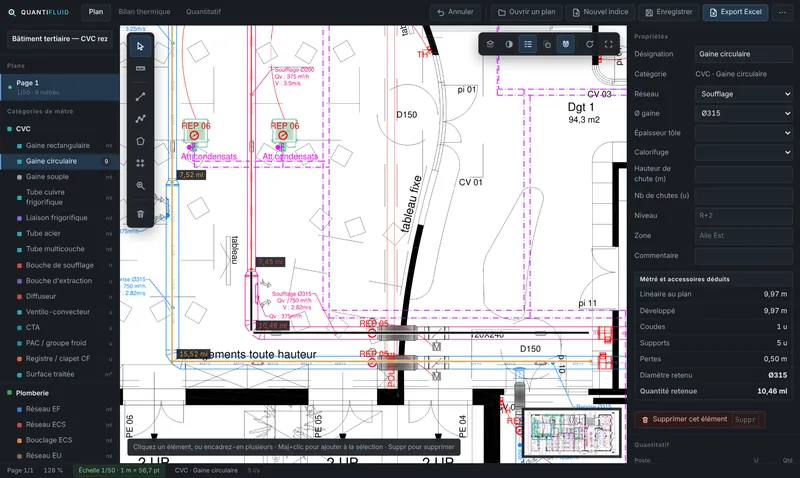800x478 pixels.
Task: Click Nouvel indice button
Action: pyautogui.click(x=600, y=12)
